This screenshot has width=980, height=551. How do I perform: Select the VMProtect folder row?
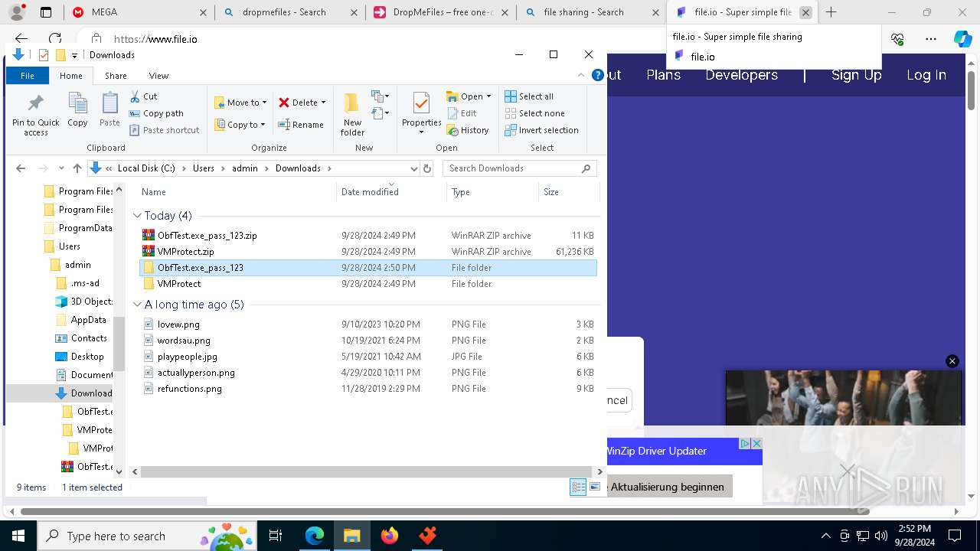368,284
